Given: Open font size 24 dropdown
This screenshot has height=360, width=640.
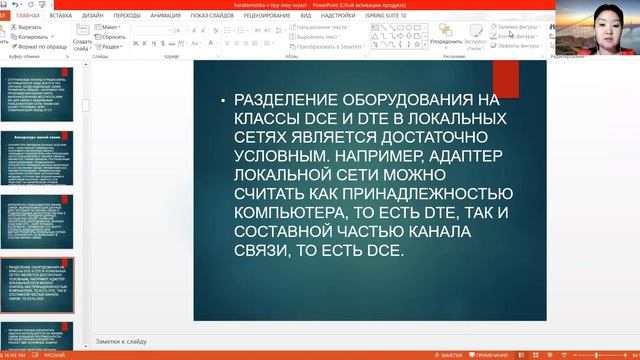Looking at the screenshot, I should click(187, 31).
